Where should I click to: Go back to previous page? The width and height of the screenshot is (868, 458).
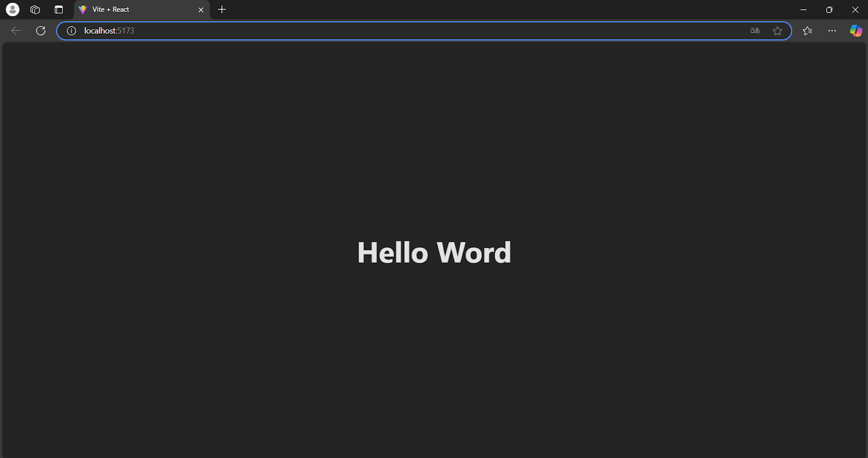pyautogui.click(x=16, y=30)
